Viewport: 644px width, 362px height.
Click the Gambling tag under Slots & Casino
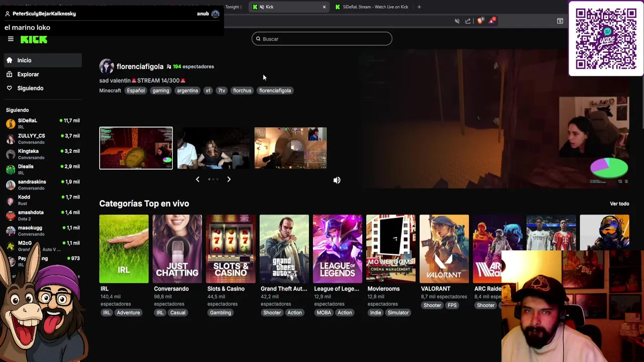click(220, 313)
